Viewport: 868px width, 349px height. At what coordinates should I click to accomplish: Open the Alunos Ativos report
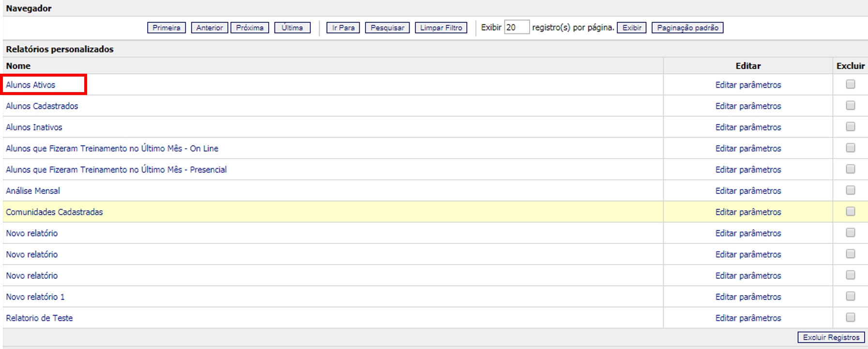[x=30, y=85]
